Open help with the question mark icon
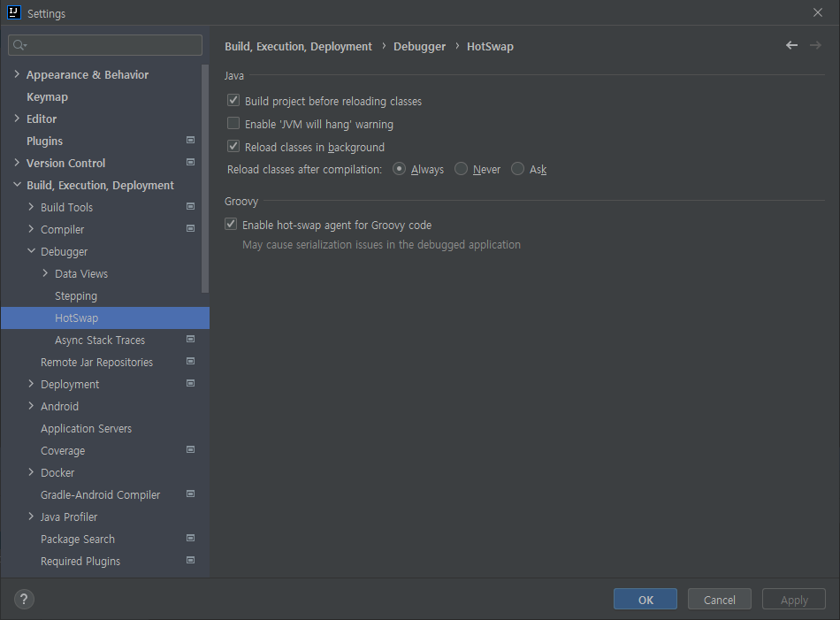840x620 pixels. [24, 599]
